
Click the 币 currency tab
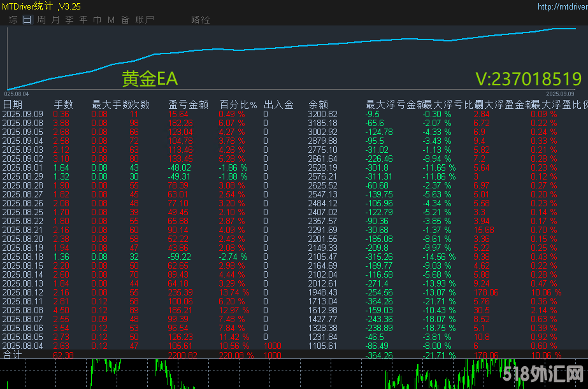tap(97, 20)
